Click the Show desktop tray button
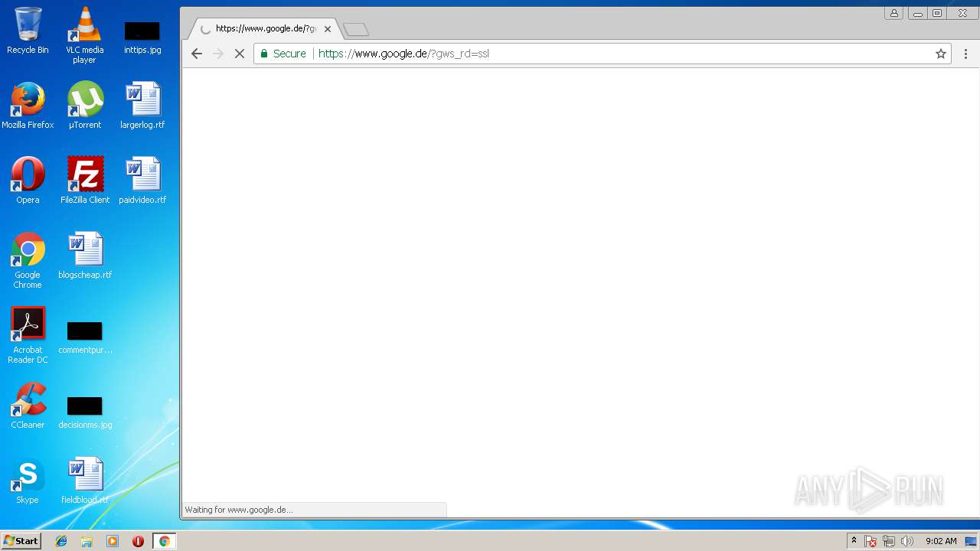This screenshot has width=980, height=551. click(x=972, y=541)
